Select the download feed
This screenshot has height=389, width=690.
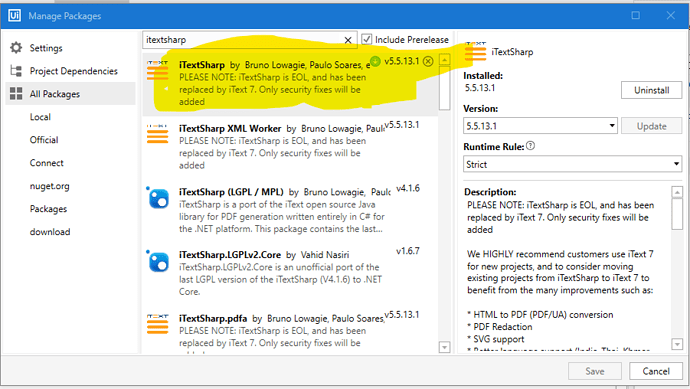50,232
